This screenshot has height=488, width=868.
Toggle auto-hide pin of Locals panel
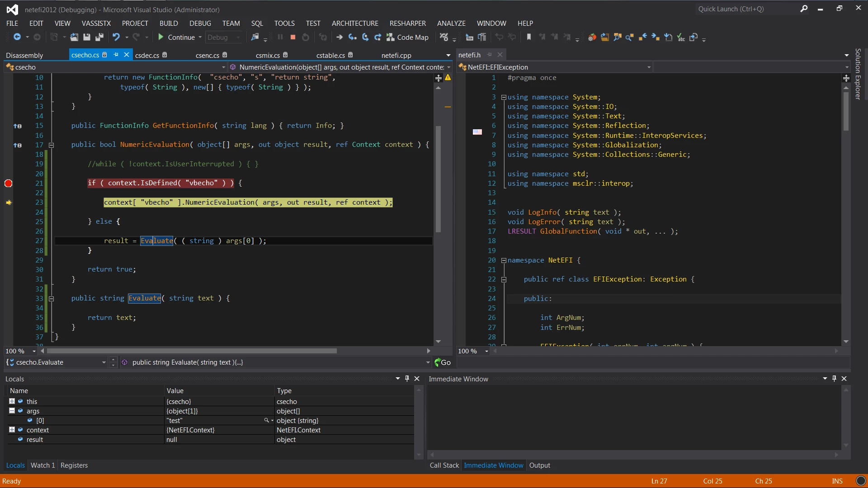click(407, 379)
